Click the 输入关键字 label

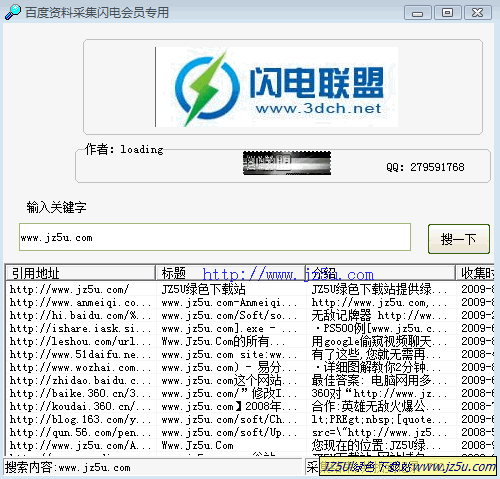coord(56,207)
